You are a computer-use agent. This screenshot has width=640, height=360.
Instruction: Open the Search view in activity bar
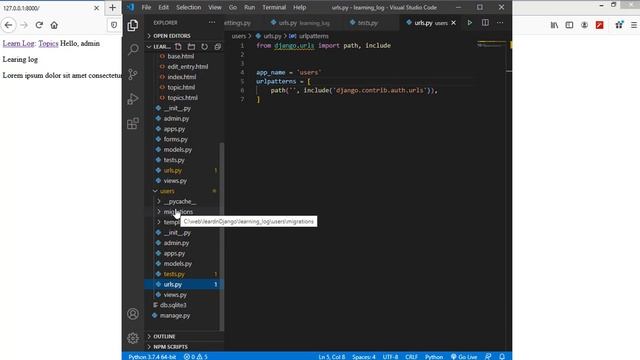pyautogui.click(x=133, y=49)
